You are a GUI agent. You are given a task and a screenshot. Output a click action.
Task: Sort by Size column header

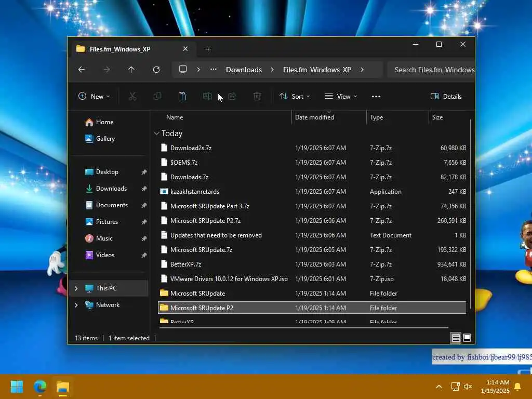click(437, 117)
